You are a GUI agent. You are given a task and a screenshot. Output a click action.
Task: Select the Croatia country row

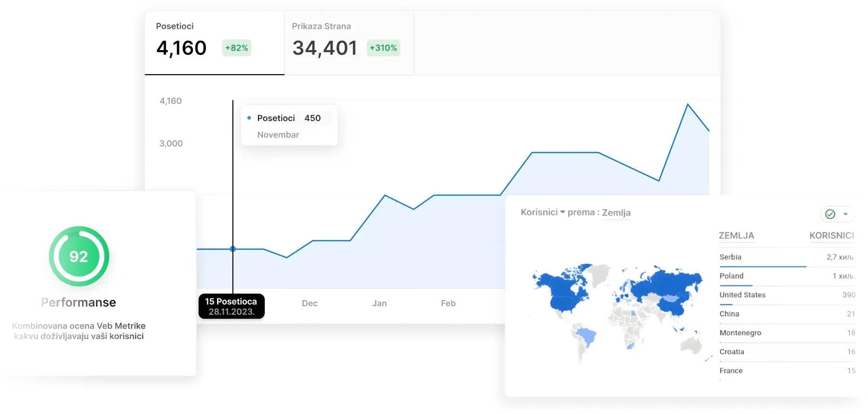click(x=787, y=352)
